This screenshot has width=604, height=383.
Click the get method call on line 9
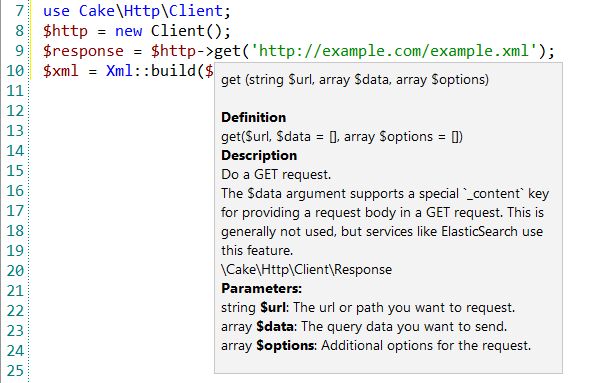click(x=227, y=51)
